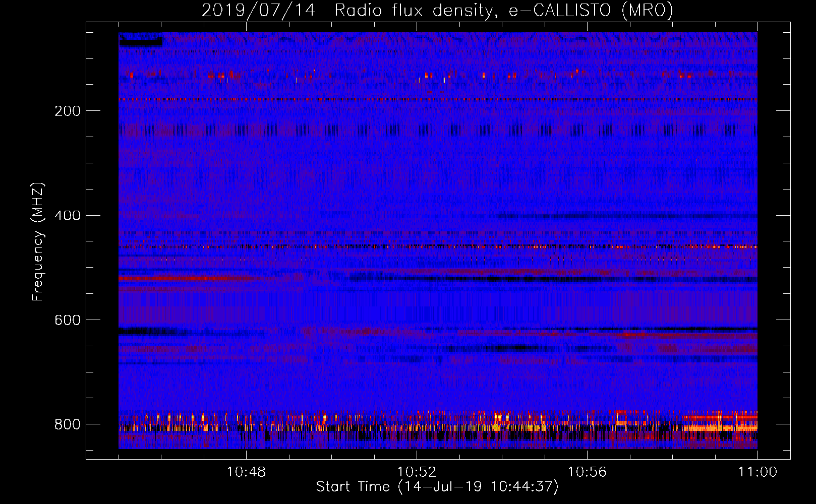Screen dimensions: 816x504
Task: Click the 10:48 time tick label
Action: pyautogui.click(x=246, y=472)
